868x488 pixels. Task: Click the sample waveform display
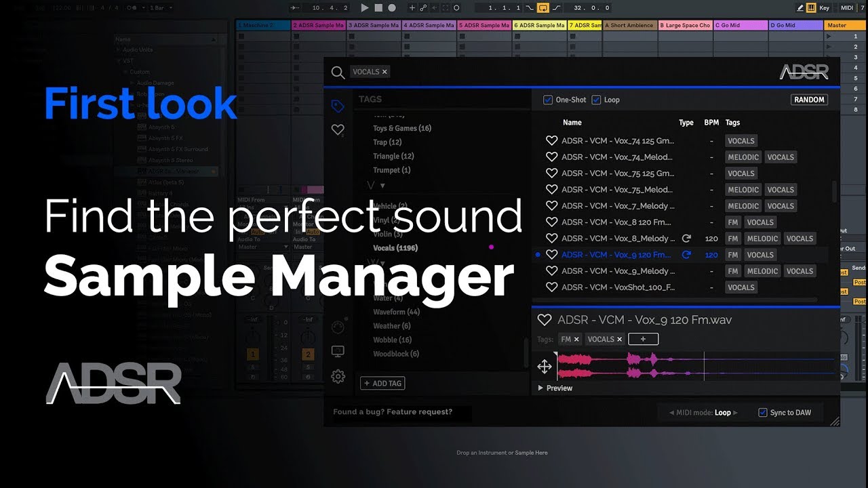695,367
